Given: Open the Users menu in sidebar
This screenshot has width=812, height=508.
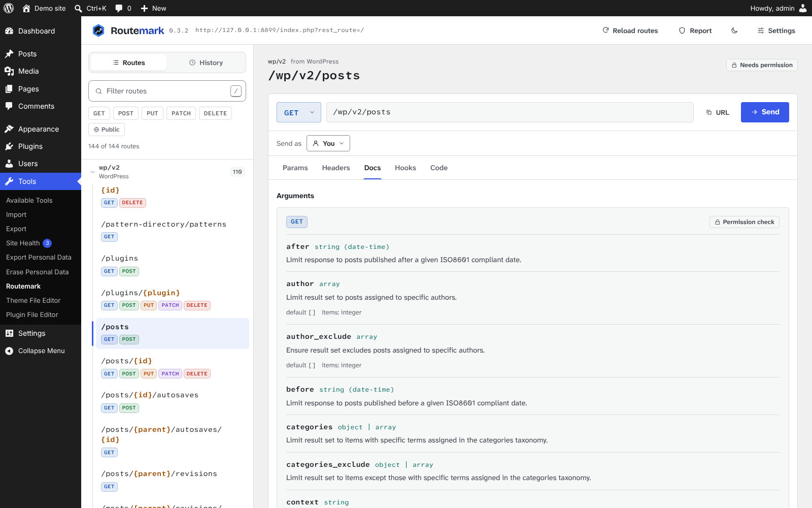Looking at the screenshot, I should [x=41, y=164].
